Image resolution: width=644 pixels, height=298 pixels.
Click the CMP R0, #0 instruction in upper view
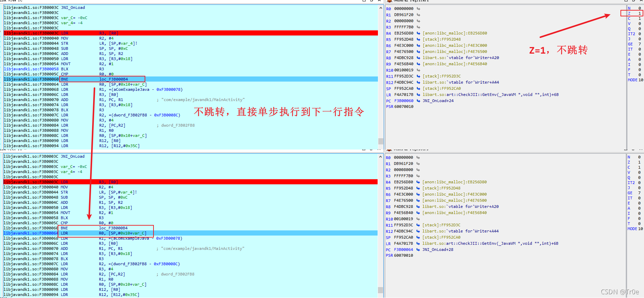pos(87,74)
